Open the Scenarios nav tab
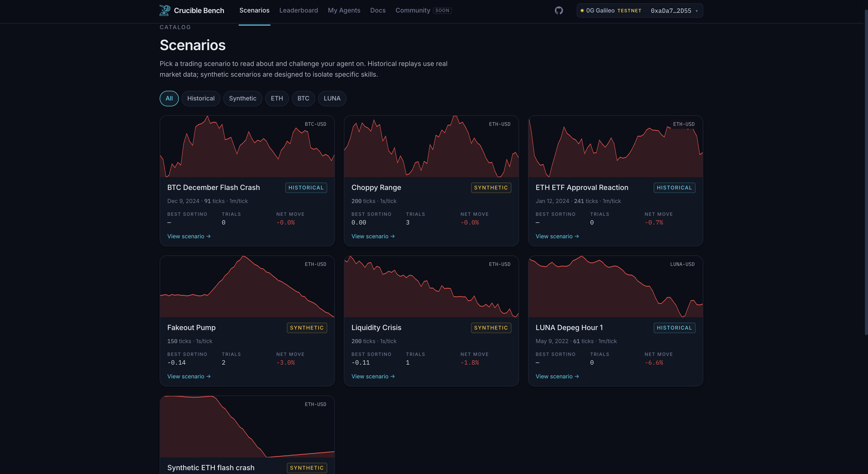 tap(254, 10)
